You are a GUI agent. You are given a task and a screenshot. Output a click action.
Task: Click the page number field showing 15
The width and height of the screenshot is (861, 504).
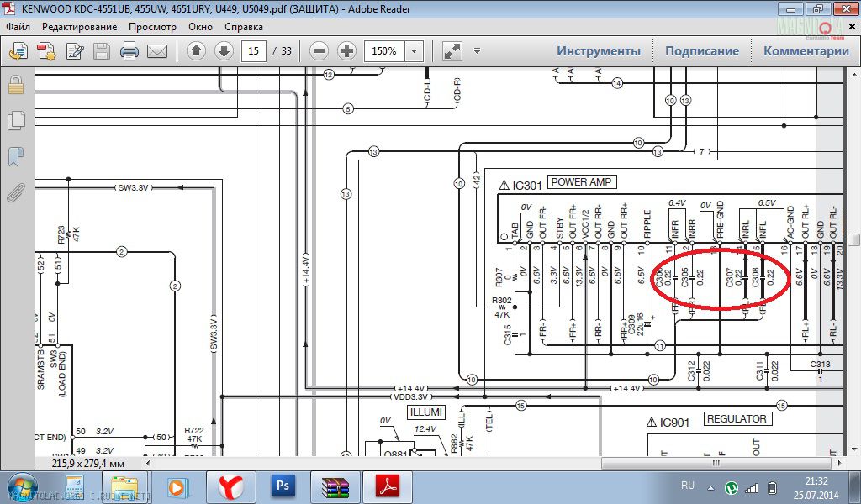[254, 51]
